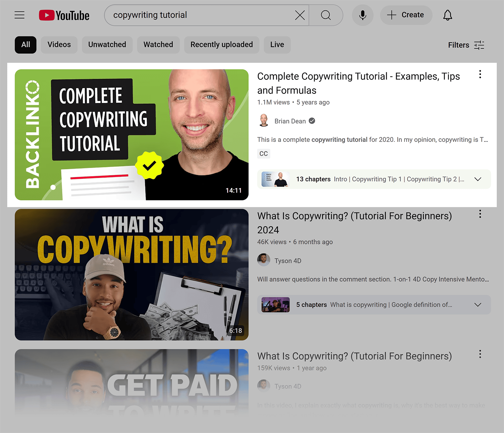Image resolution: width=504 pixels, height=433 pixels.
Task: Click the 13 chapters preview thumbnail
Action: click(276, 179)
